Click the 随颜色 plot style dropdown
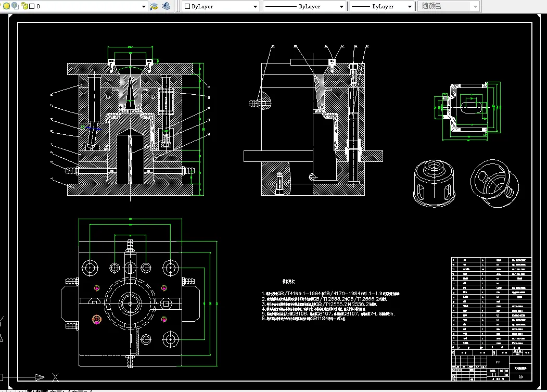 (448, 6)
